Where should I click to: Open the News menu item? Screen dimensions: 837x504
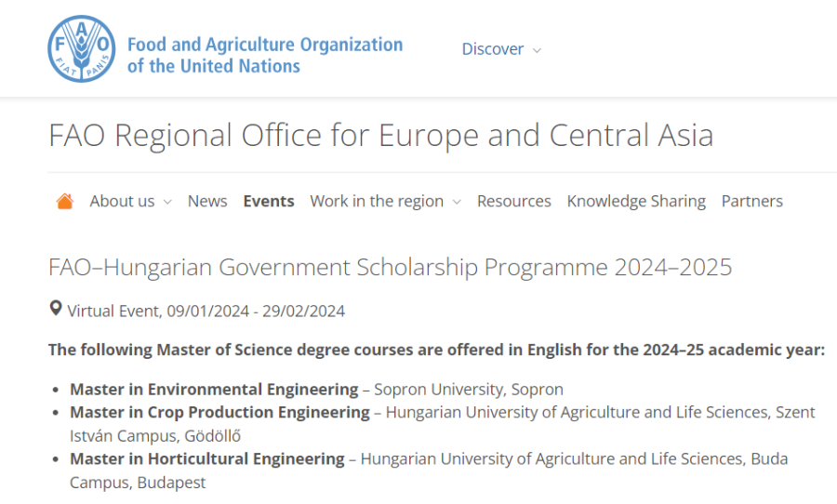207,201
